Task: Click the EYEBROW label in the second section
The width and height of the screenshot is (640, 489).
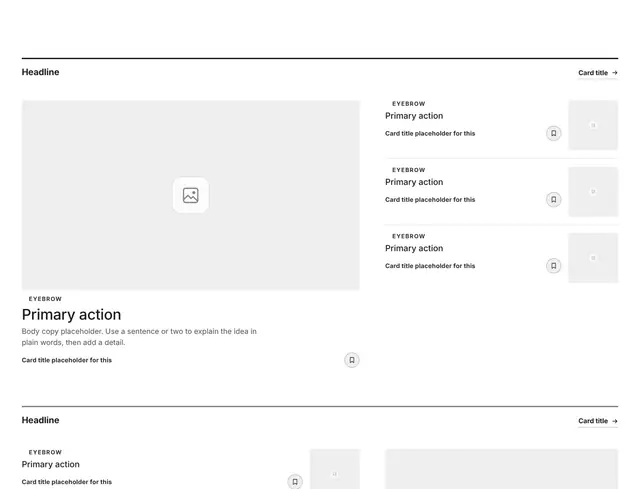Action: point(45,452)
